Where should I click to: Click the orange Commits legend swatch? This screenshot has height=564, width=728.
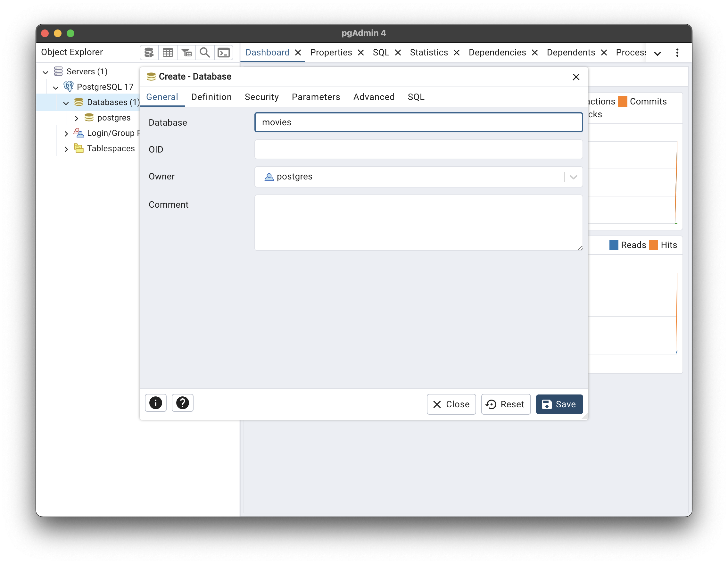coord(622,101)
